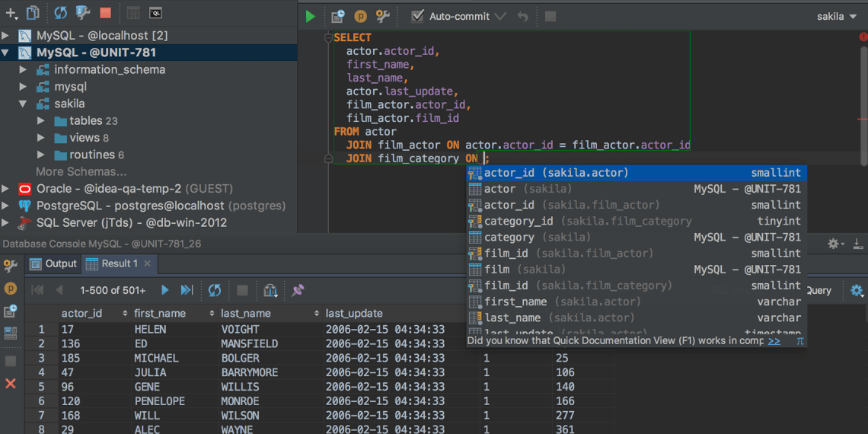Expand the MySQL - @localhost data source

[6, 36]
